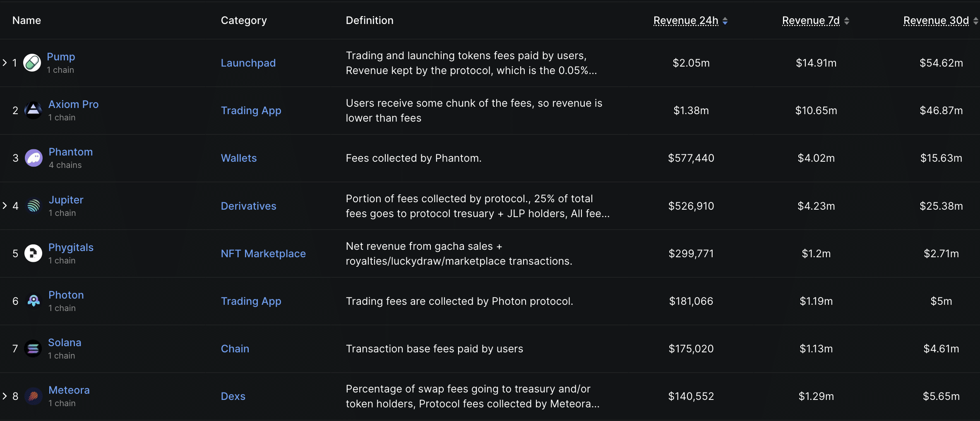This screenshot has height=421, width=980.
Task: Go to the Wallets category
Action: pyautogui.click(x=239, y=158)
